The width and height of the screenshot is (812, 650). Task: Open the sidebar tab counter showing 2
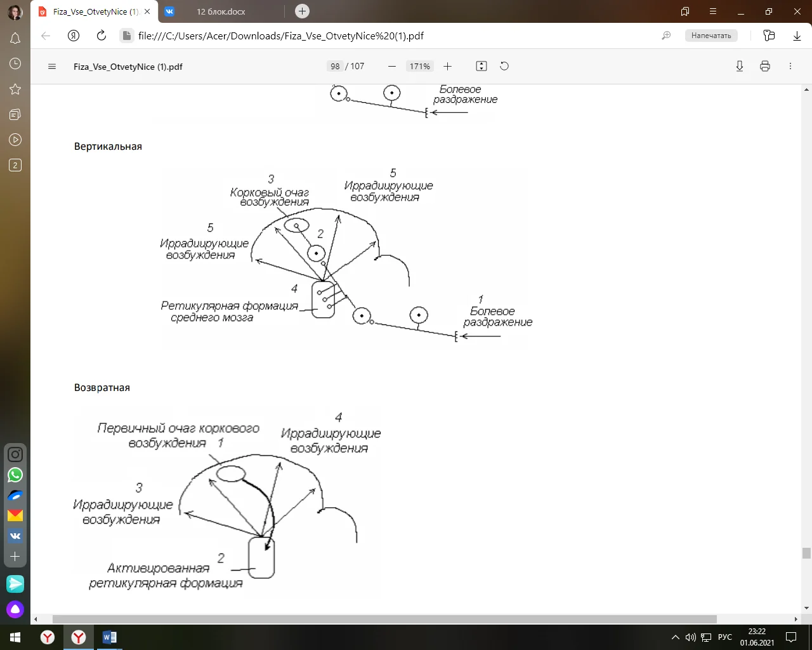pos(15,165)
